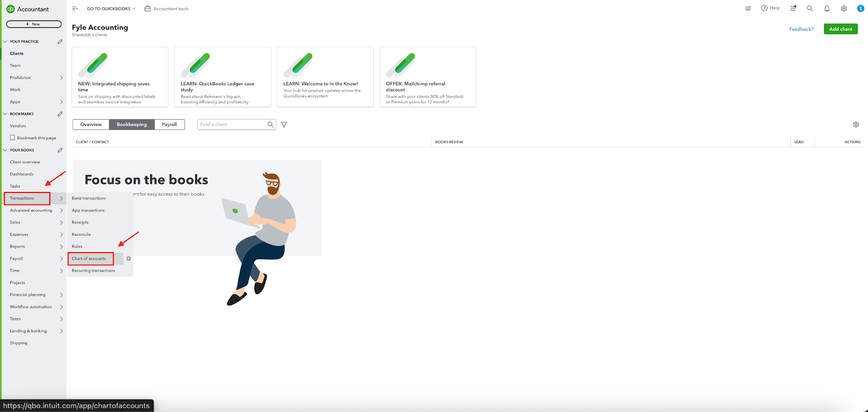Image resolution: width=868 pixels, height=412 pixels.
Task: Open Reconcile menu item
Action: coord(81,234)
